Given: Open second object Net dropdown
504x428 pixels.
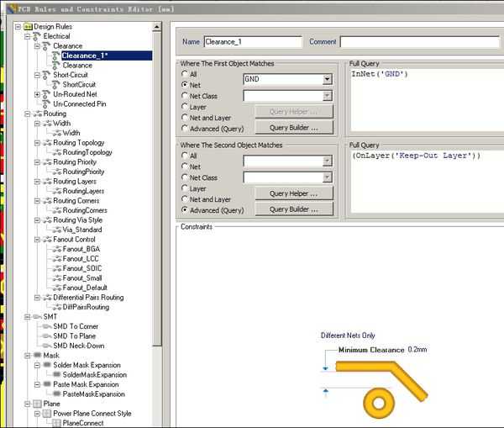Looking at the screenshot, I should 328,161.
